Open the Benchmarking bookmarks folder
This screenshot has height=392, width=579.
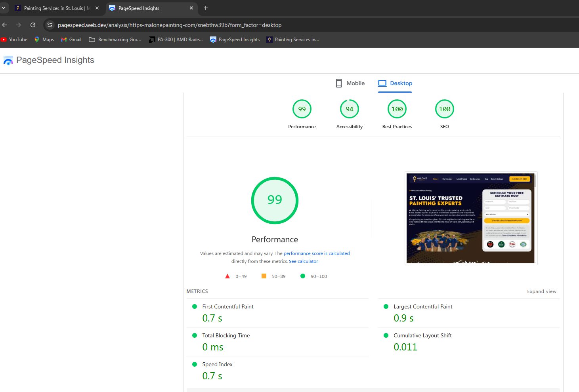coord(115,40)
